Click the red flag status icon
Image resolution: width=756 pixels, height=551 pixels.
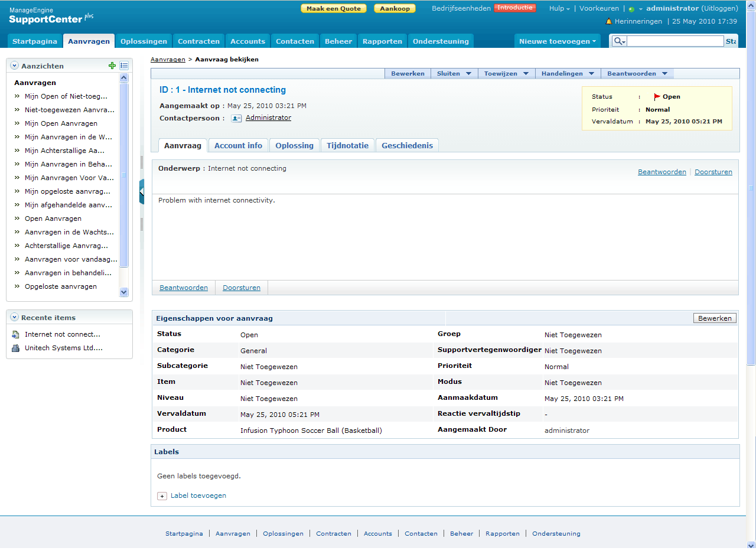pyautogui.click(x=657, y=97)
